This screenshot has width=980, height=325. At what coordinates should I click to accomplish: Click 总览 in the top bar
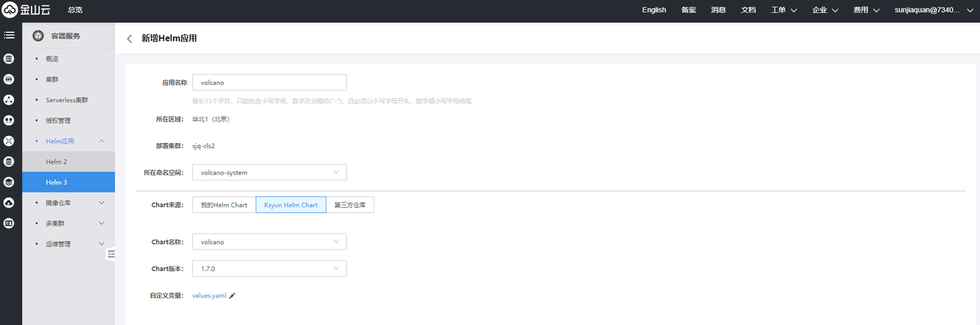(75, 10)
